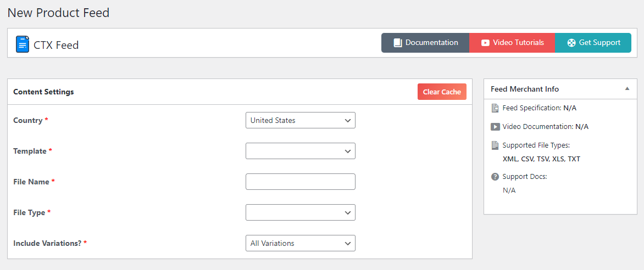This screenshot has height=270, width=644.
Task: Click the Feed Specification document icon
Action: pos(495,108)
